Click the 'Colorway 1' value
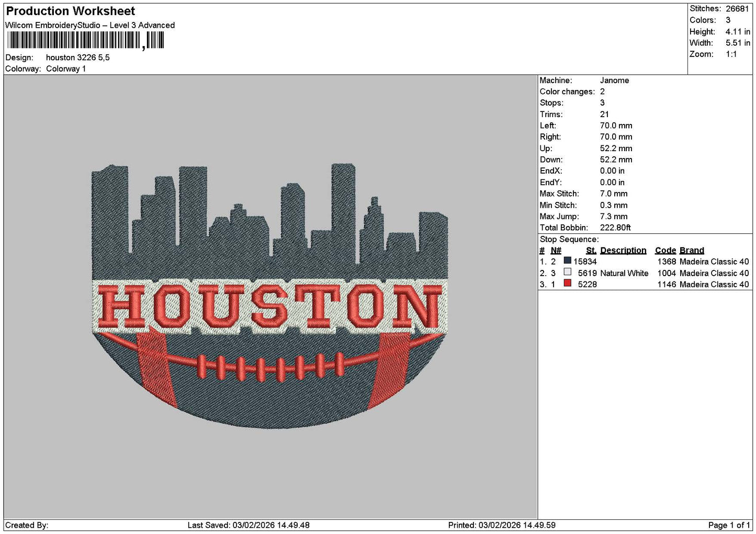756x534 pixels. (x=66, y=69)
